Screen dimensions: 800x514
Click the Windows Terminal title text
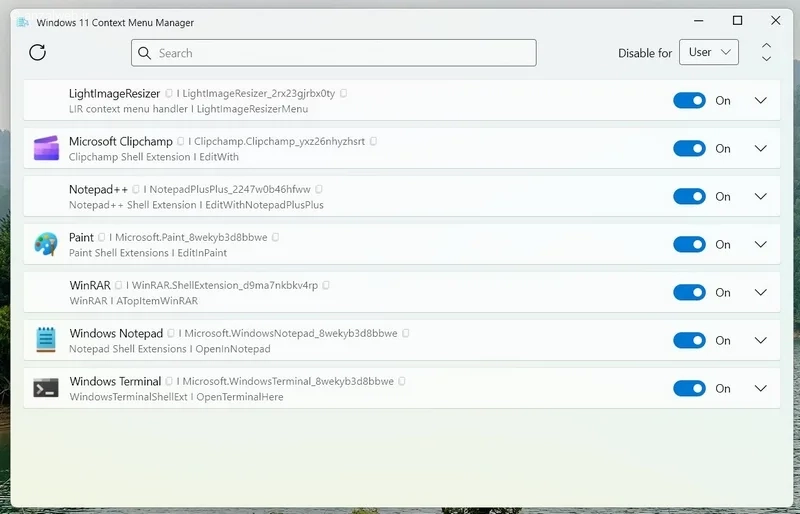click(115, 381)
